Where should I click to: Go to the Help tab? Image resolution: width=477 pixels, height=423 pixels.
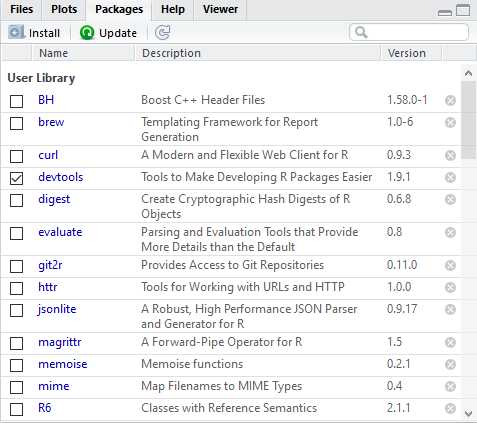click(173, 9)
